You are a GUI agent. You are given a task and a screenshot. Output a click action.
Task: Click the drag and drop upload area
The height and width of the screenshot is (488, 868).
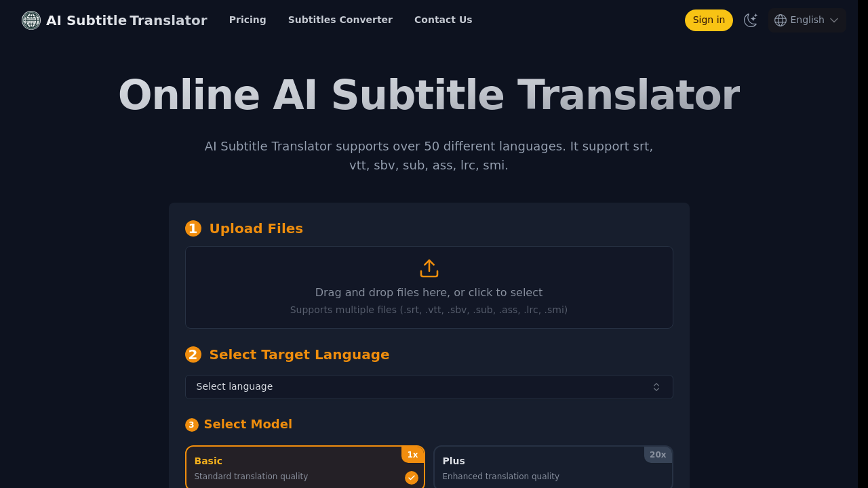pyautogui.click(x=429, y=287)
